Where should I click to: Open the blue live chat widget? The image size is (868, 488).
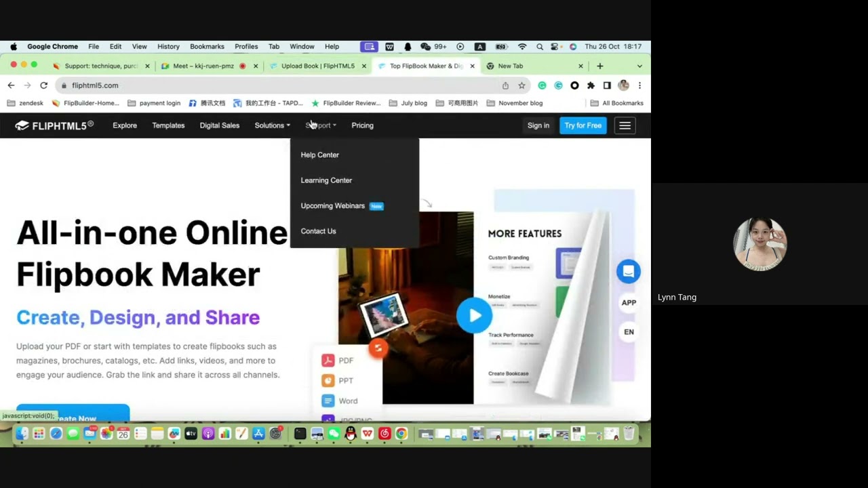coord(629,272)
